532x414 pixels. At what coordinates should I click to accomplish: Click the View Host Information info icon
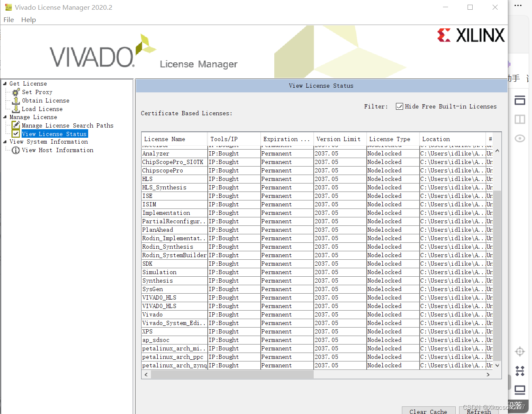(16, 150)
